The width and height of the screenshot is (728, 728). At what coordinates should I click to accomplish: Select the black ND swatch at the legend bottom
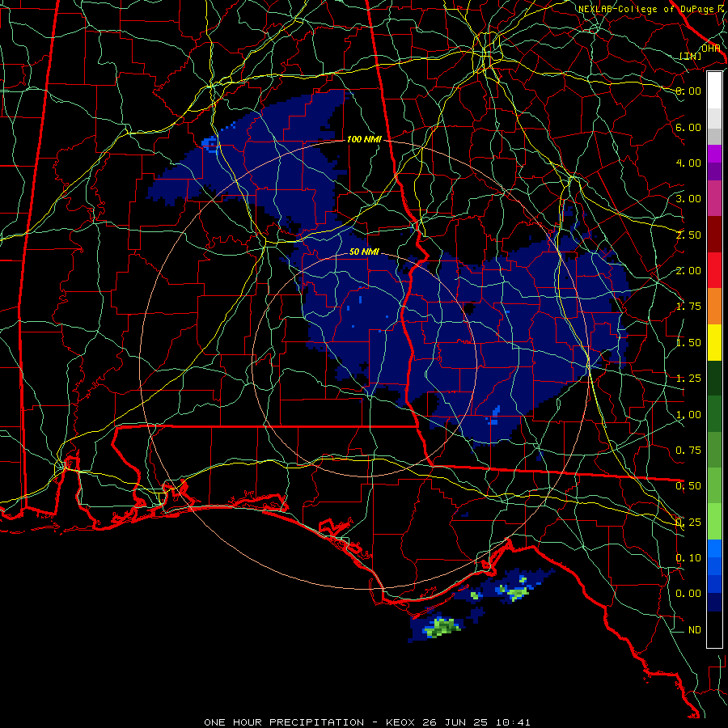tap(714, 629)
